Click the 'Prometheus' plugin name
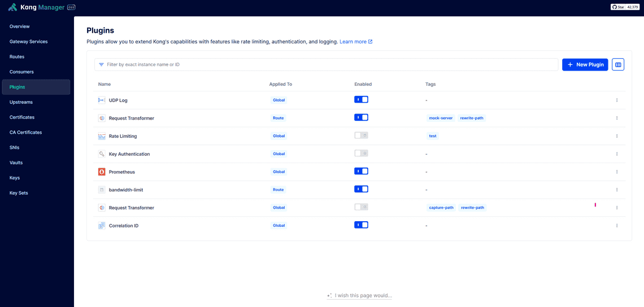 coord(122,172)
